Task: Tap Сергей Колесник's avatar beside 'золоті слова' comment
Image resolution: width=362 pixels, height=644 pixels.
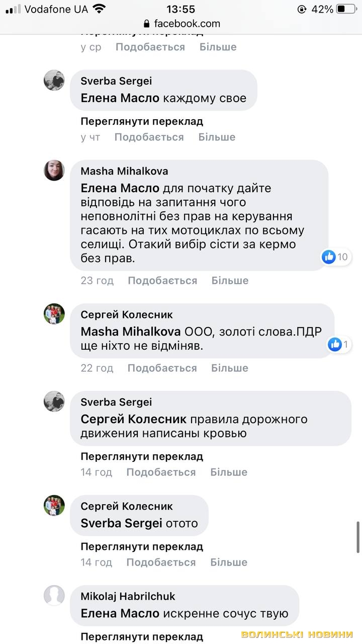Action: coord(54,314)
